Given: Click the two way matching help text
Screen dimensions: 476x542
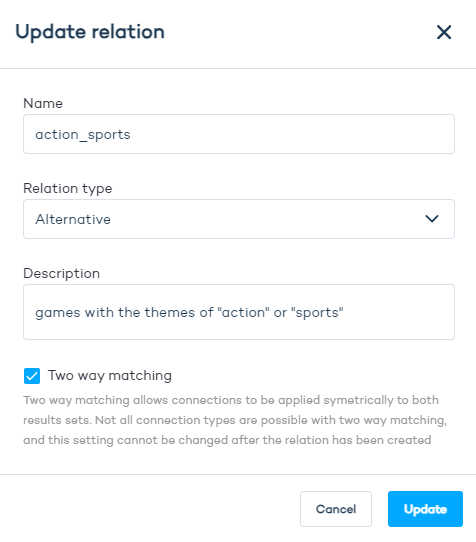Looking at the screenshot, I should click(235, 420).
